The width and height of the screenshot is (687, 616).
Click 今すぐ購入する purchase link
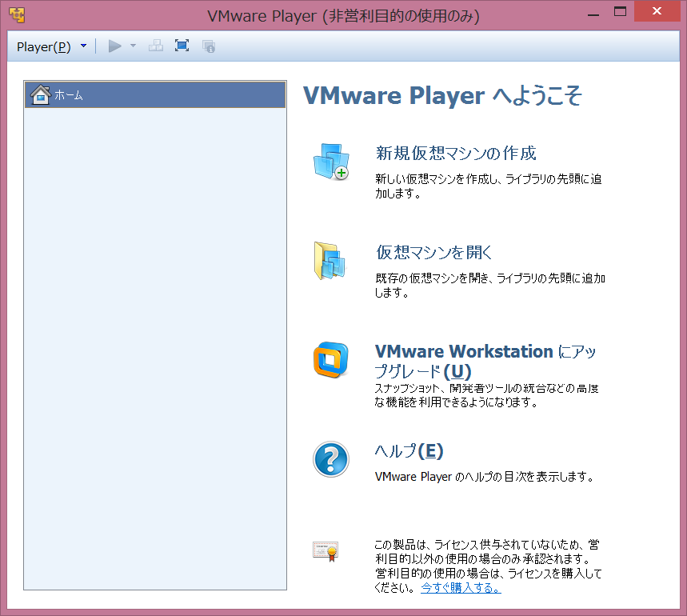461,588
